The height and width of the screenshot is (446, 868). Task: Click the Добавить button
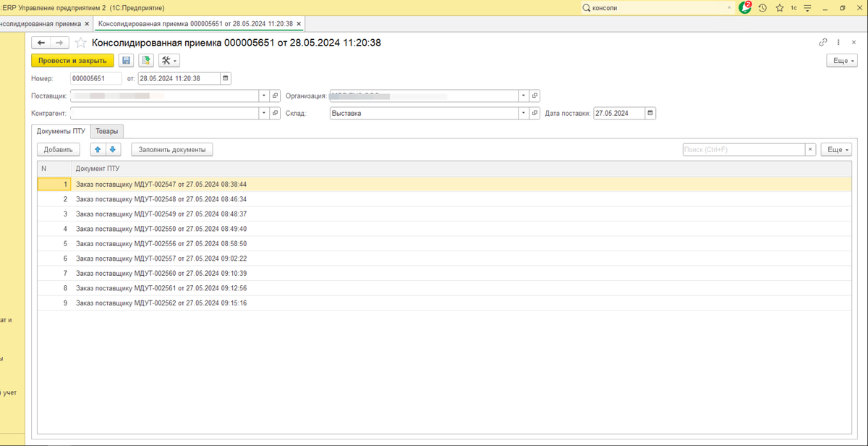coord(59,149)
